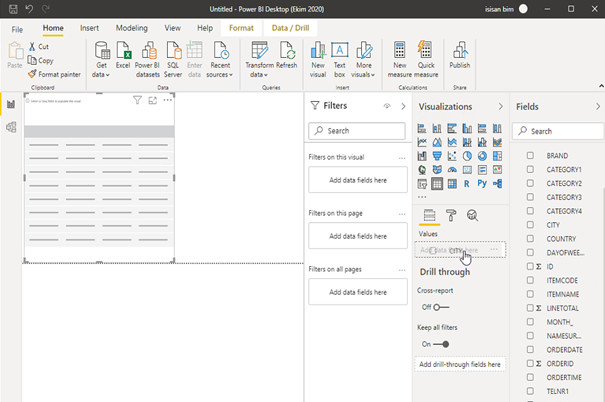The image size is (605, 402).
Task: Pick the Gauge visual
Action: click(452, 170)
